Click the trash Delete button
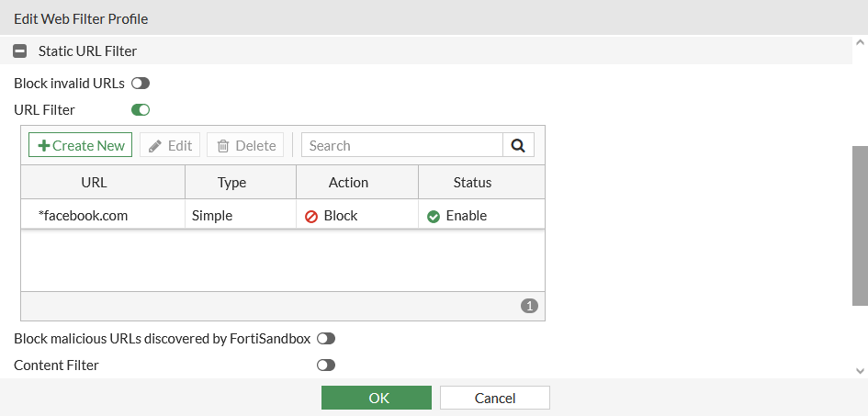The width and height of the screenshot is (868, 416). [245, 145]
